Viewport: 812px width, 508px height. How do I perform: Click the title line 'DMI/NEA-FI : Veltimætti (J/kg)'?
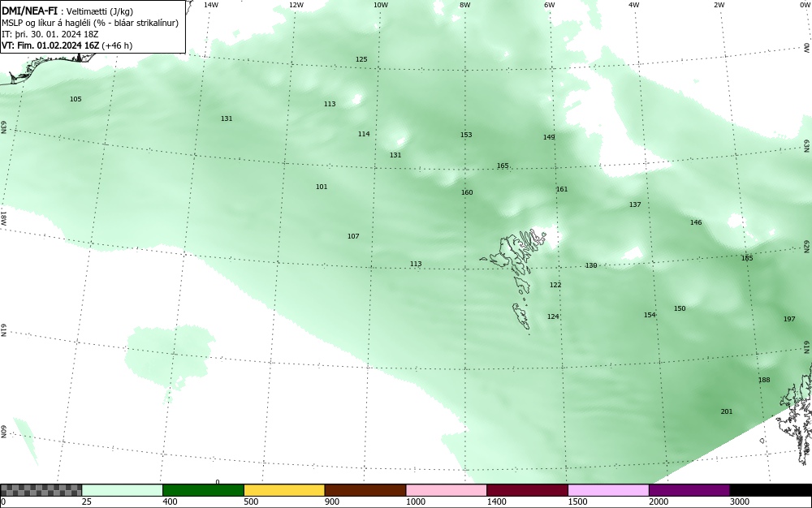point(67,11)
